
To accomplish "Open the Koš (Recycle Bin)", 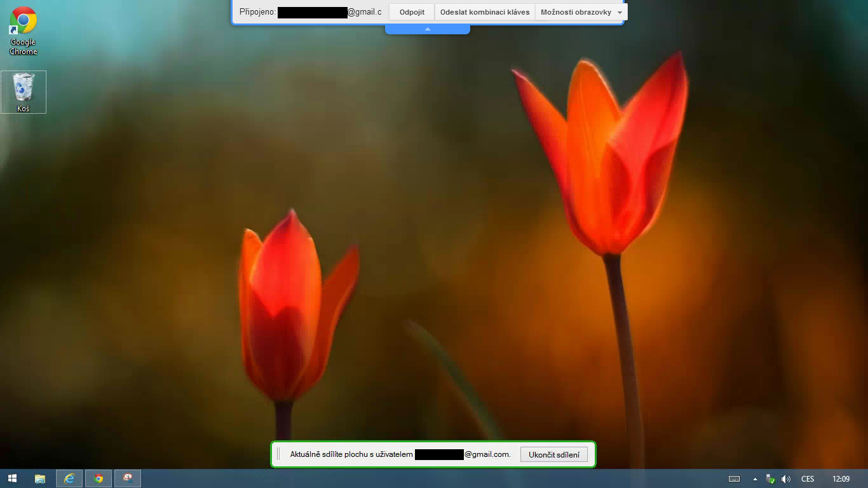I will (23, 89).
